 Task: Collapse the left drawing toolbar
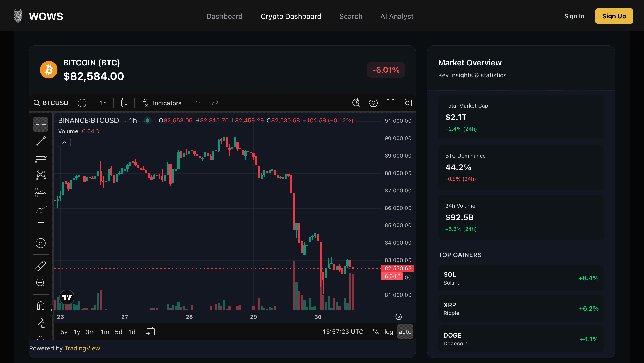(51, 310)
